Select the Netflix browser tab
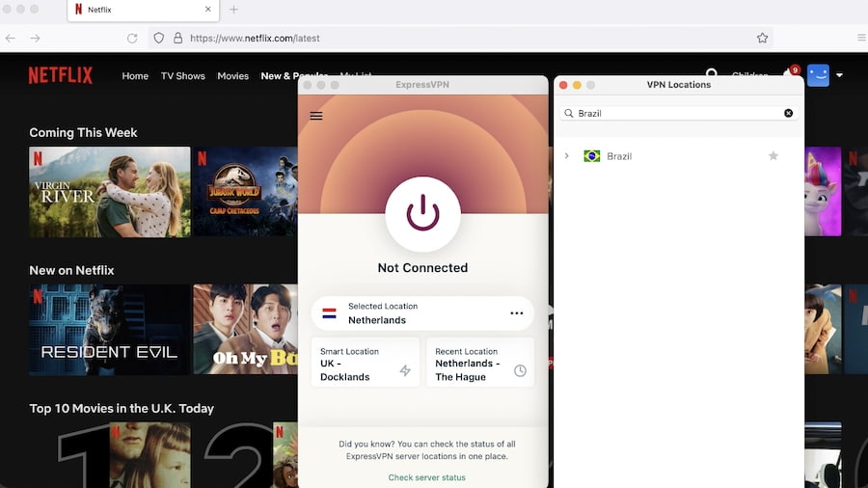Image resolution: width=868 pixels, height=488 pixels. pos(143,10)
